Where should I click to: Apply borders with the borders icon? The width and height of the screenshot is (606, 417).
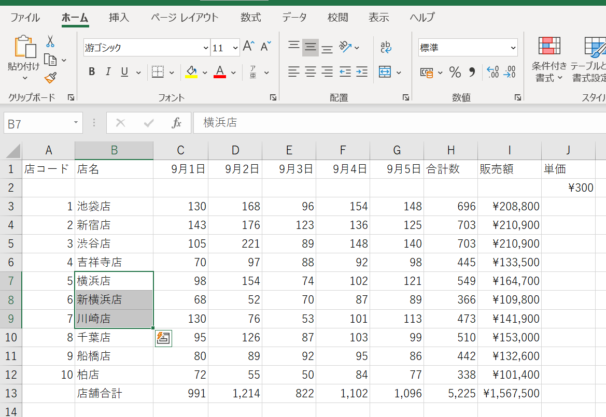[x=157, y=72]
